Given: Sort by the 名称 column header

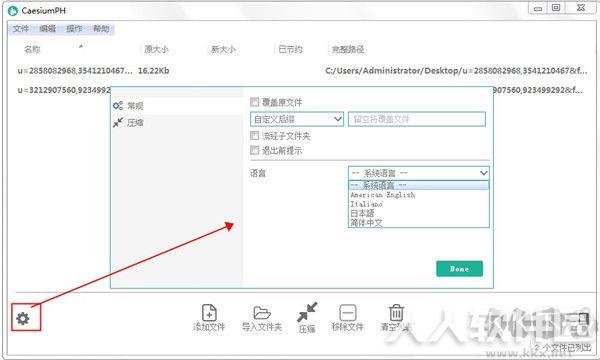Looking at the screenshot, I should tap(32, 49).
